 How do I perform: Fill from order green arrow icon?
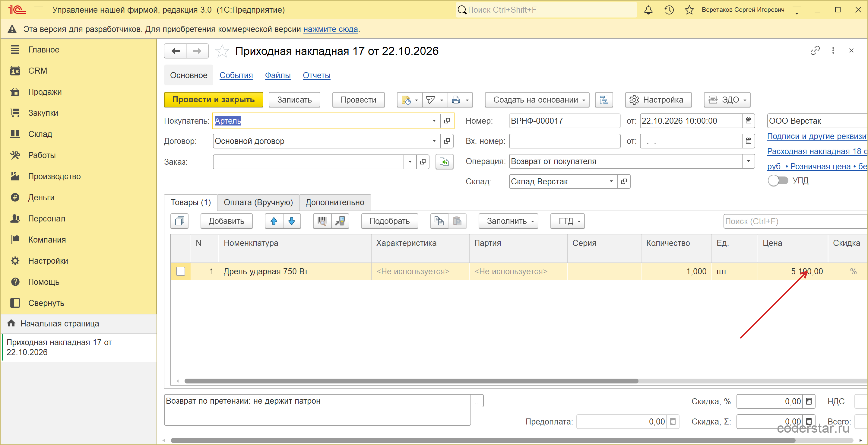tap(445, 162)
